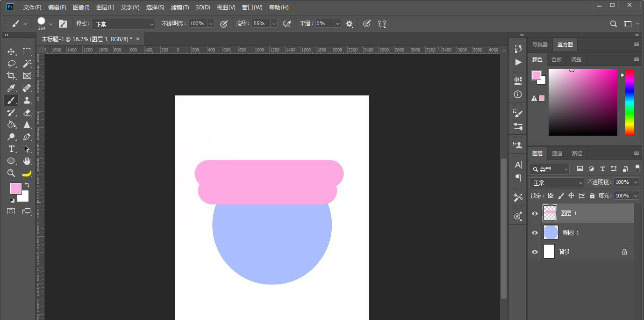Enable airbrush-style build-up effect
Screen dimensions: 644x320
pyautogui.click(x=287, y=23)
